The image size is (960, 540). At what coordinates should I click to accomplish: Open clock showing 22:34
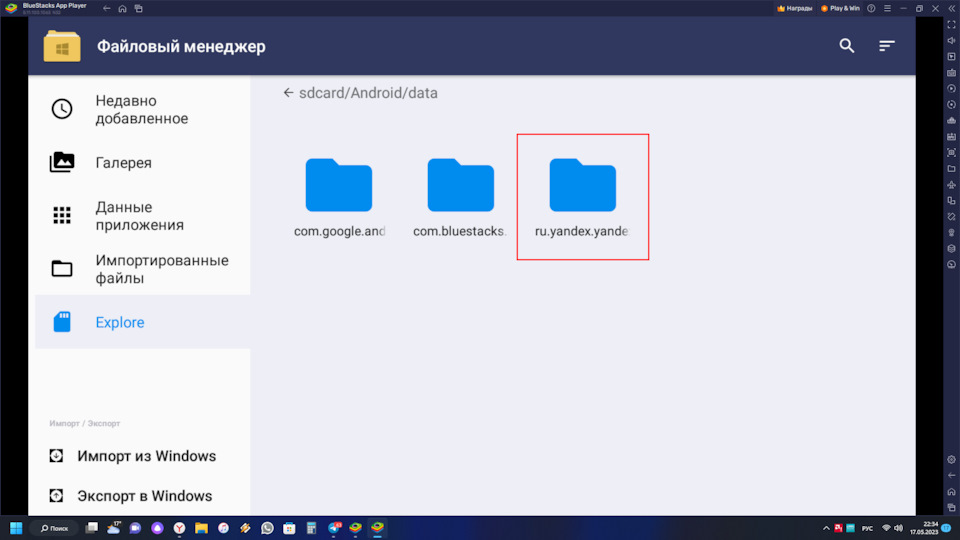[x=924, y=528]
